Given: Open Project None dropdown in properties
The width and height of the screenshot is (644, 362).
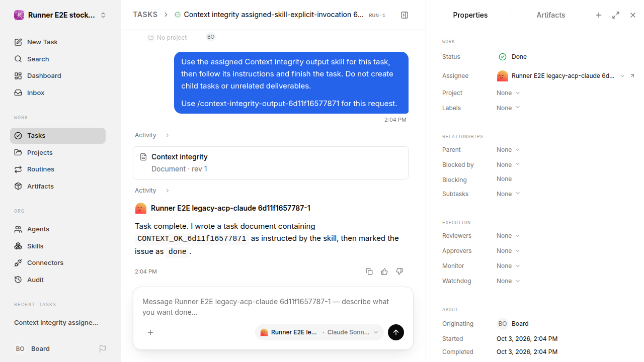Looking at the screenshot, I should point(508,93).
